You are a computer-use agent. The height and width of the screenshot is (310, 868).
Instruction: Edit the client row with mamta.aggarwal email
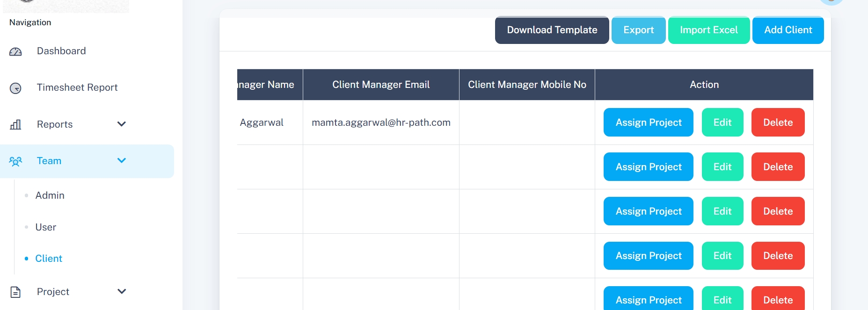[x=722, y=123]
